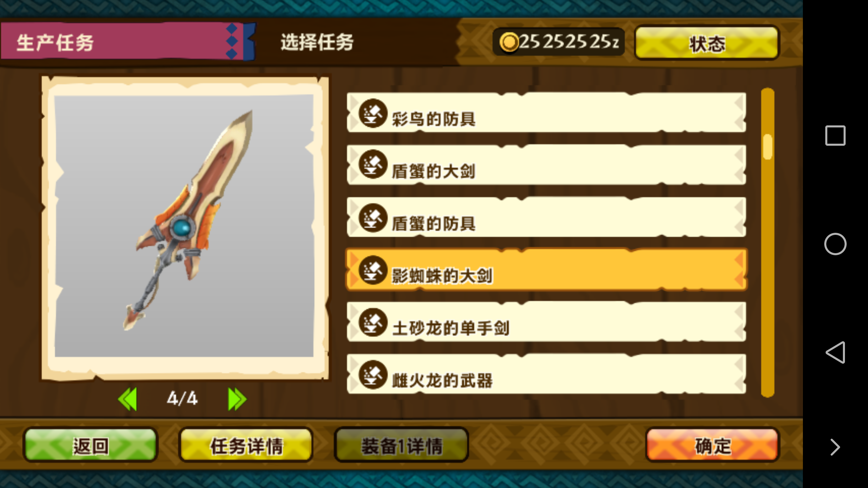Tap the gold coin currency icon
This screenshot has width=868, height=488.
[x=509, y=42]
